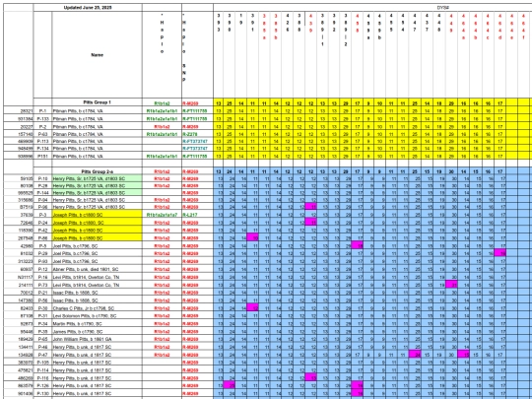Select the P-94 member ID cell
The width and height of the screenshot is (532, 399).
42,200
